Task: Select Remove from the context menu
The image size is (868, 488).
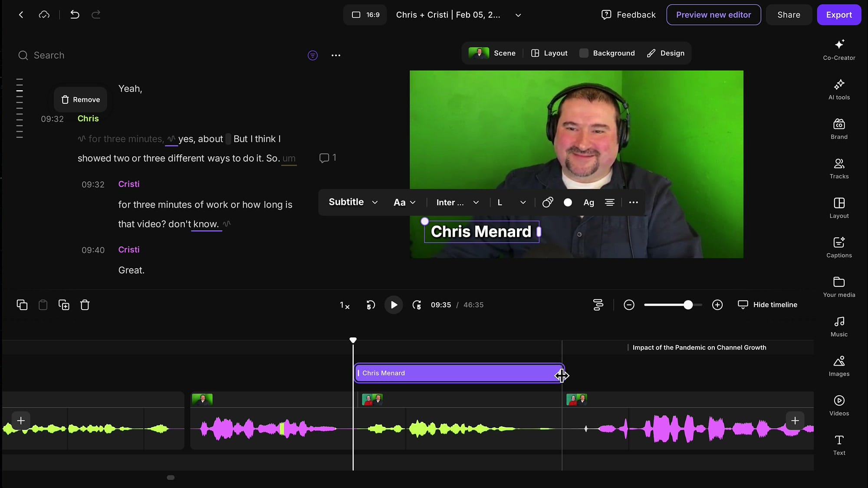Action: click(80, 99)
